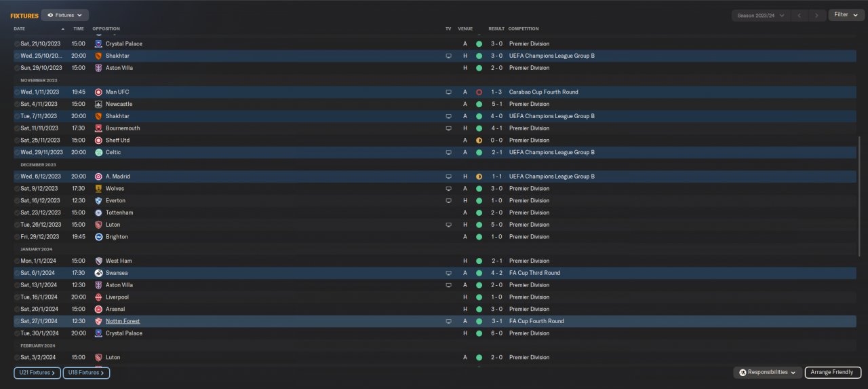This screenshot has width=868, height=389.
Task: Click the red loss indicator for Man UFC
Action: [479, 92]
